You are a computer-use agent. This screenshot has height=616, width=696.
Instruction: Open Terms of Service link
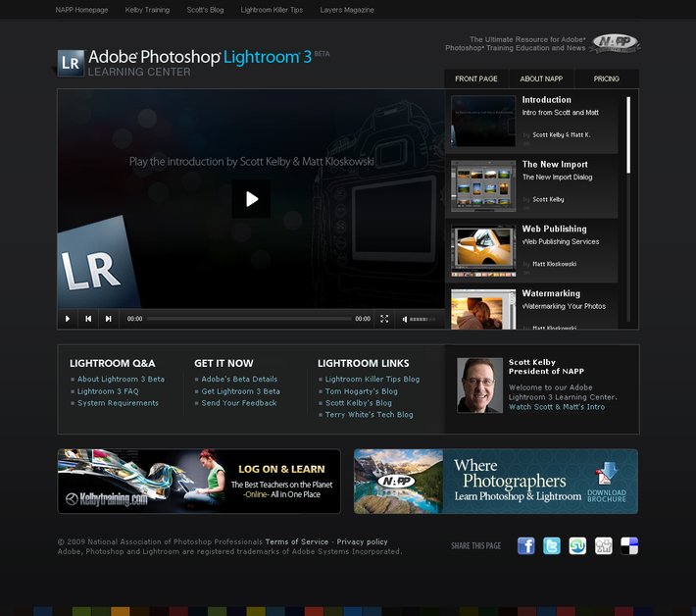click(x=296, y=541)
